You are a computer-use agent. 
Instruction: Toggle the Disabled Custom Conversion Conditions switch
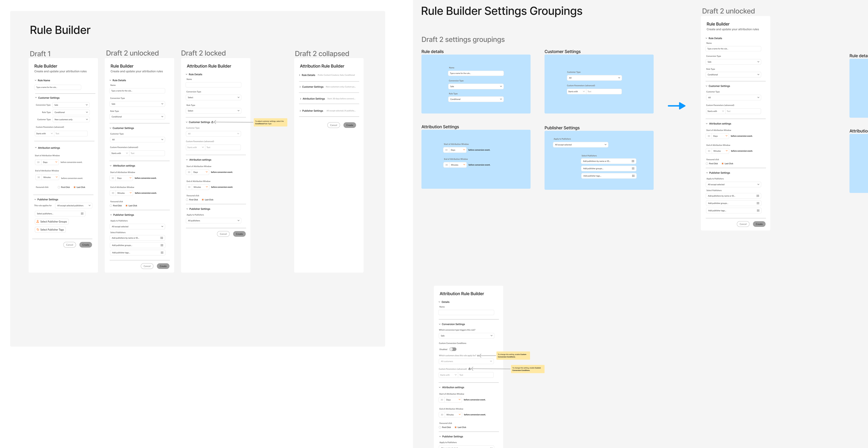(x=453, y=349)
